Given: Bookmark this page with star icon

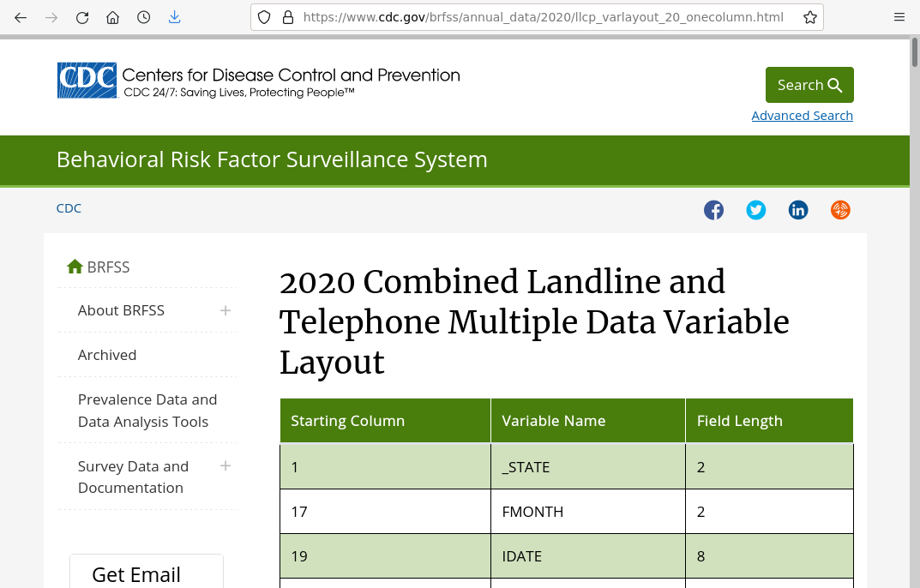Looking at the screenshot, I should point(809,17).
